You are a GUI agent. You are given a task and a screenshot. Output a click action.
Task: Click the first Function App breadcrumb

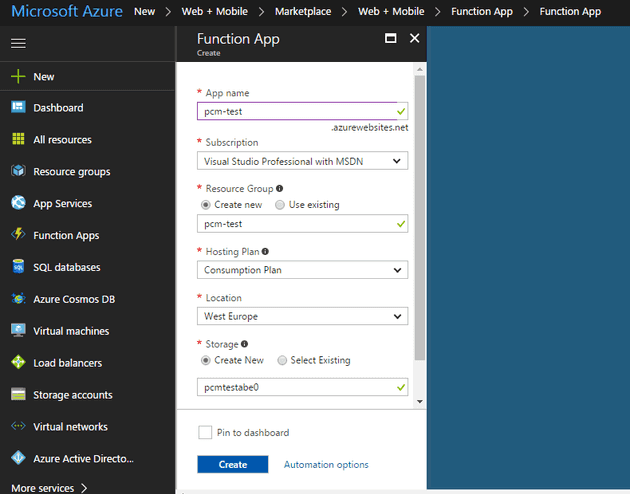pos(482,12)
